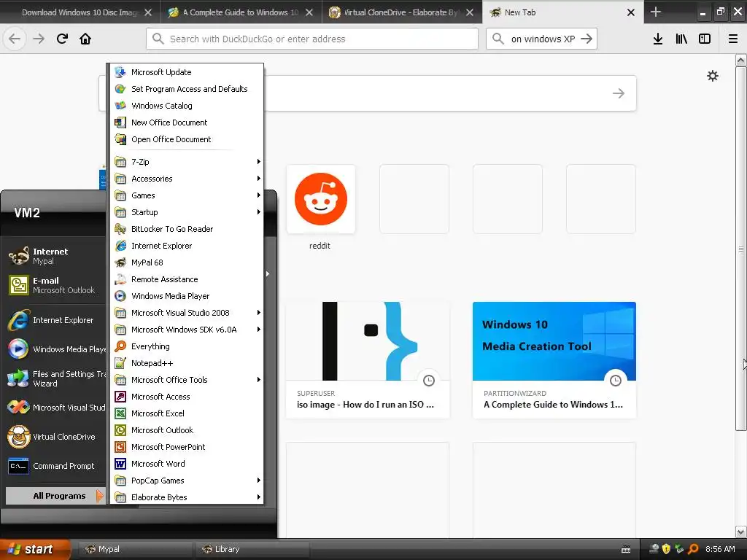Click the browser home icon
747x560 pixels.
pos(85,39)
